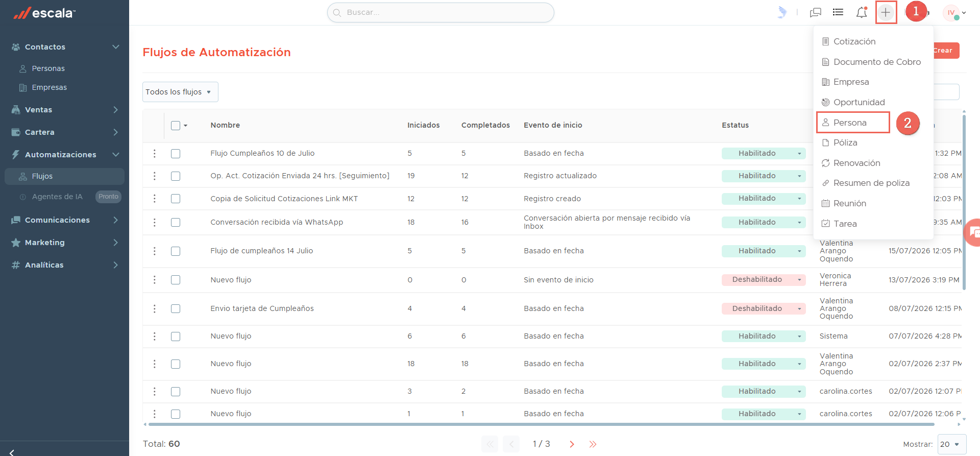Open the Copia de Solicitud Cotizaciones Link MKT flow
Viewport: 980px width, 456px height.
tap(284, 199)
